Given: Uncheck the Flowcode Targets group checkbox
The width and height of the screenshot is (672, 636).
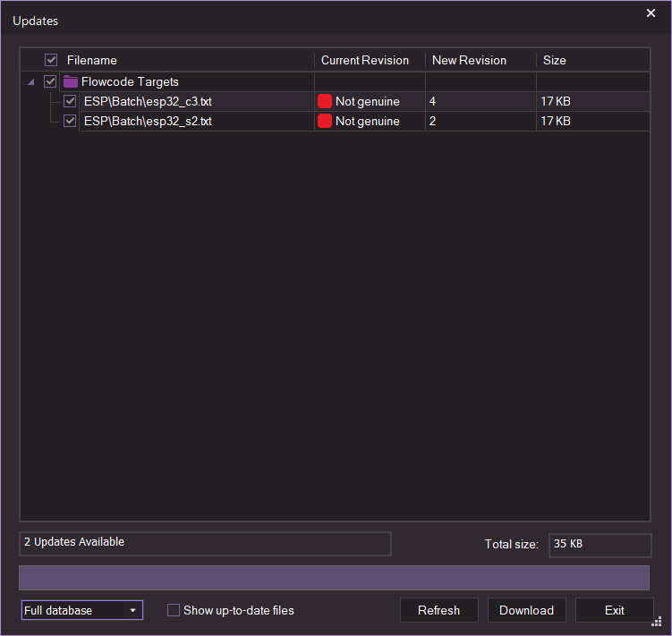Looking at the screenshot, I should [x=50, y=81].
